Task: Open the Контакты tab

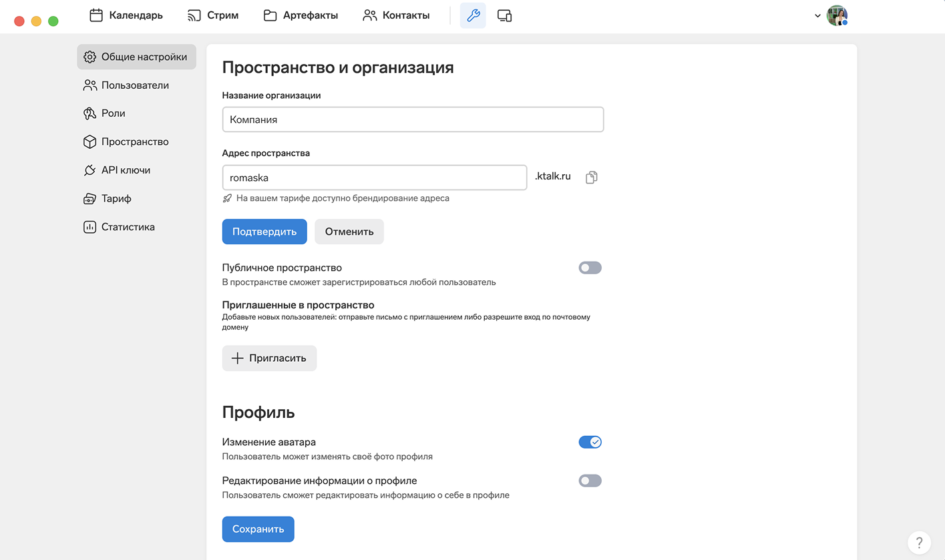Action: tap(396, 15)
